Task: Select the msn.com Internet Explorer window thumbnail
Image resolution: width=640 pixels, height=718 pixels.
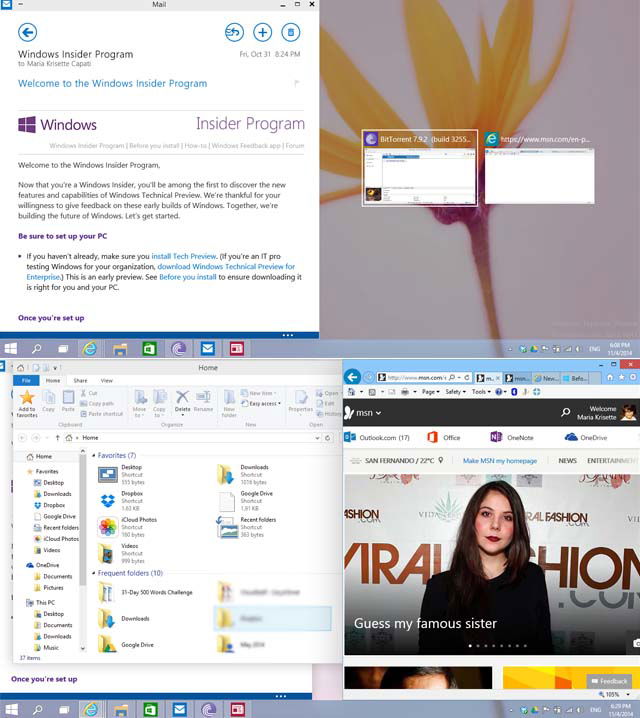Action: tap(539, 168)
